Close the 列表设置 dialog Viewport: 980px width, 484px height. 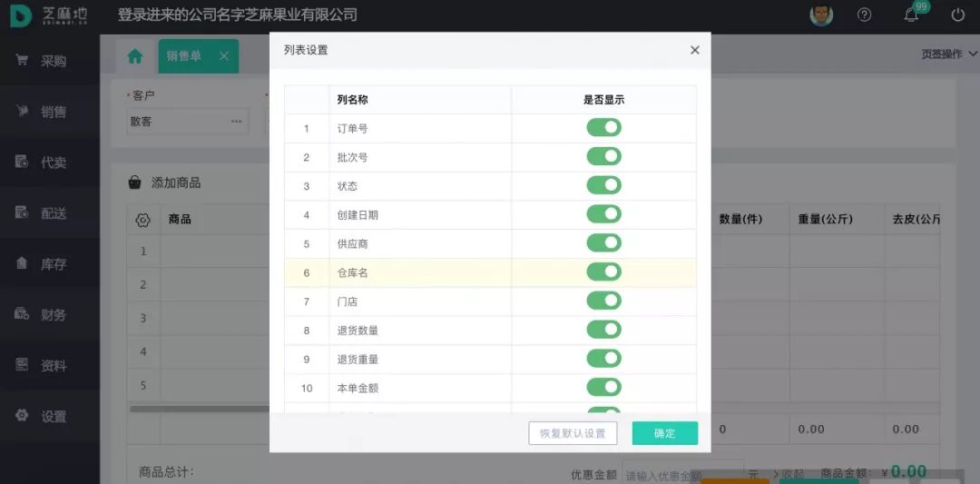pos(694,50)
